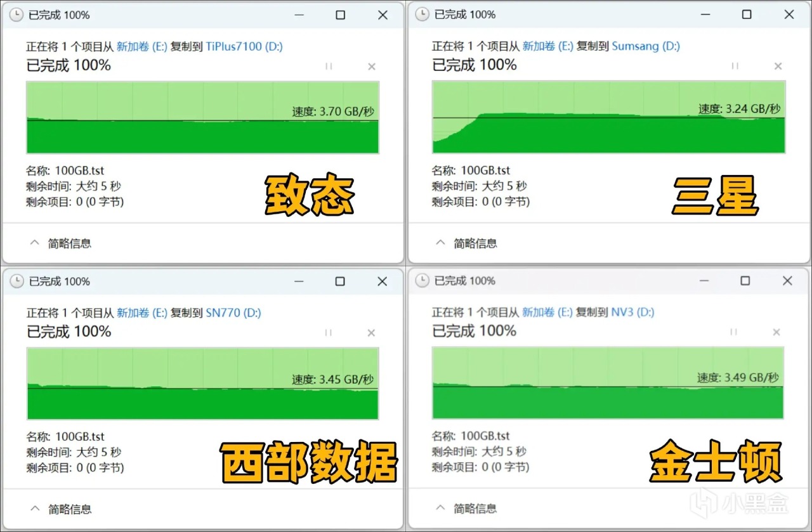
Task: Pause the copy to SN770 (D:)
Action: [x=329, y=333]
